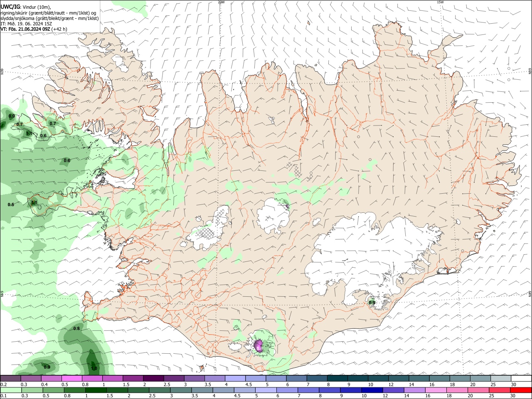Click the 15W longitude label at top
This screenshot has height=399, width=532.
click(x=440, y=2)
